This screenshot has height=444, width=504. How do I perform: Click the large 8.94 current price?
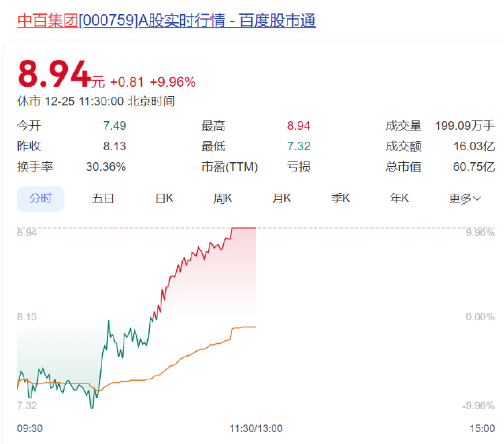point(54,74)
